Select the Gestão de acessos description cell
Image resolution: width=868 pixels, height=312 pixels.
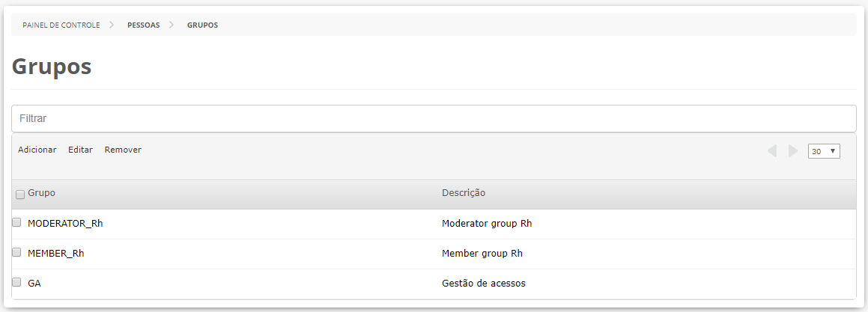[484, 283]
